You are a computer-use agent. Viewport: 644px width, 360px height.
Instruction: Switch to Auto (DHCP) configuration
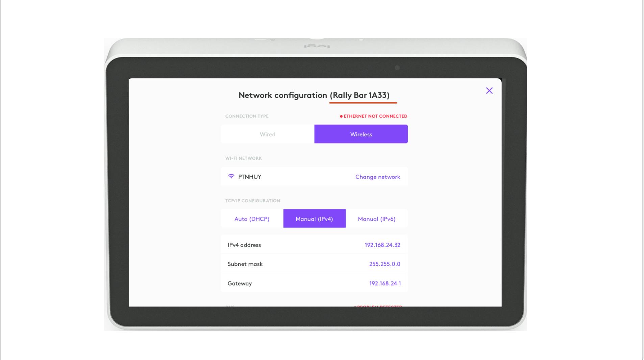point(252,219)
